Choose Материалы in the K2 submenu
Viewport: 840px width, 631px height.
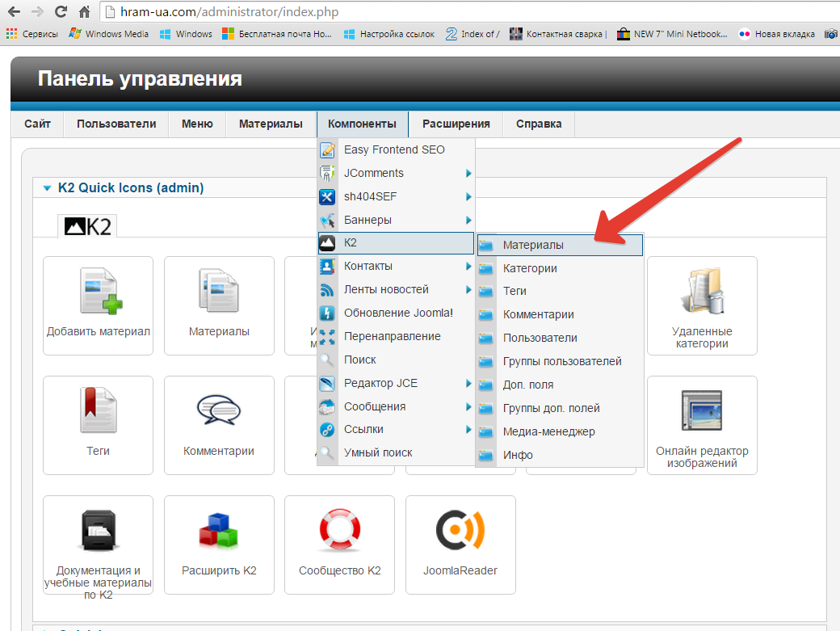coord(560,245)
